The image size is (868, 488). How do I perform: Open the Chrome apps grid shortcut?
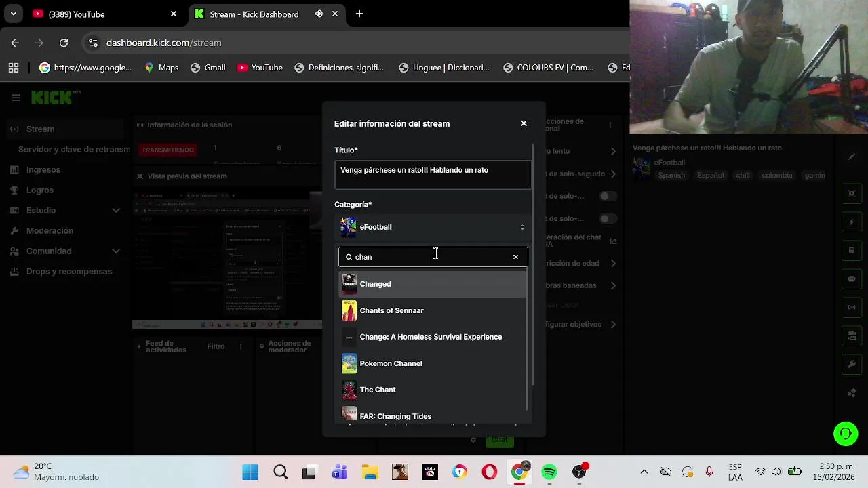pyautogui.click(x=14, y=68)
